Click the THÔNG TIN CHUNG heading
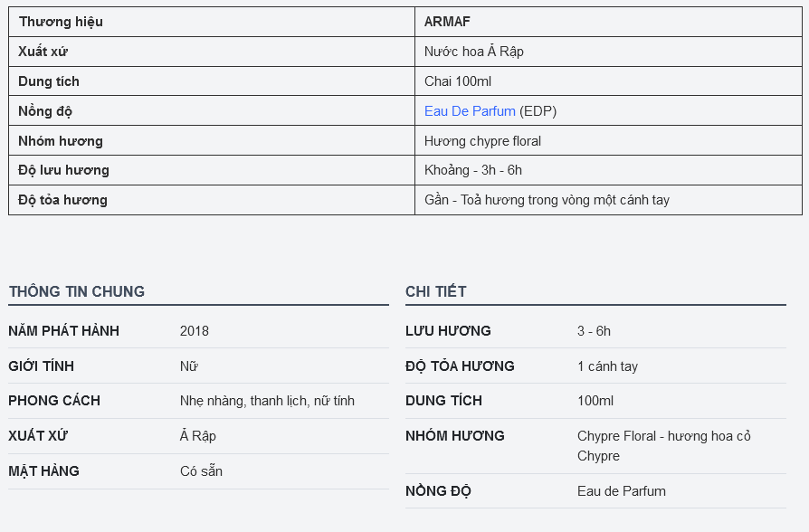The image size is (809, 532). [x=77, y=291]
